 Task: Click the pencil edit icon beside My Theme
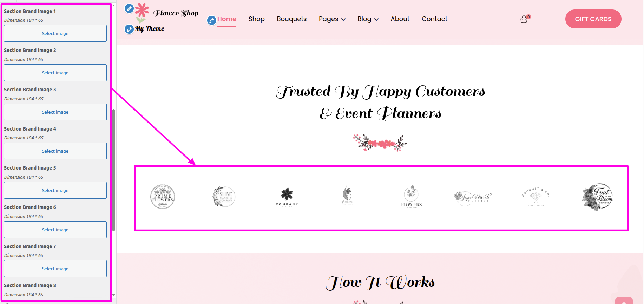point(129,29)
